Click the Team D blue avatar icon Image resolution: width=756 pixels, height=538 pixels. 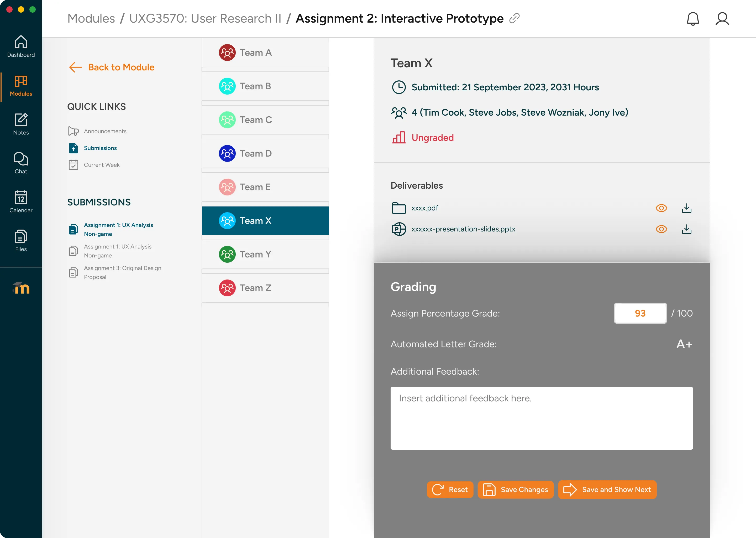coord(227,153)
